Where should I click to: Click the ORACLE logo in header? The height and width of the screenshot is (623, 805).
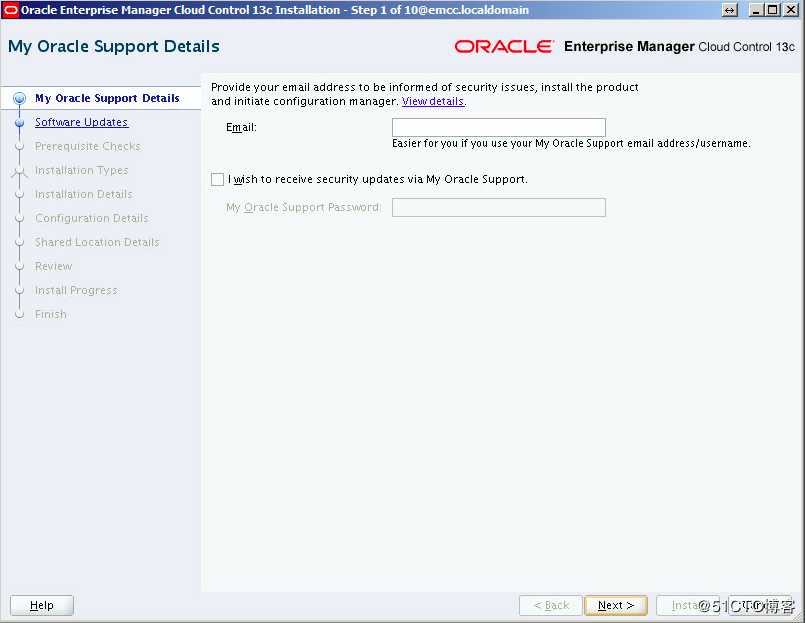coord(504,47)
